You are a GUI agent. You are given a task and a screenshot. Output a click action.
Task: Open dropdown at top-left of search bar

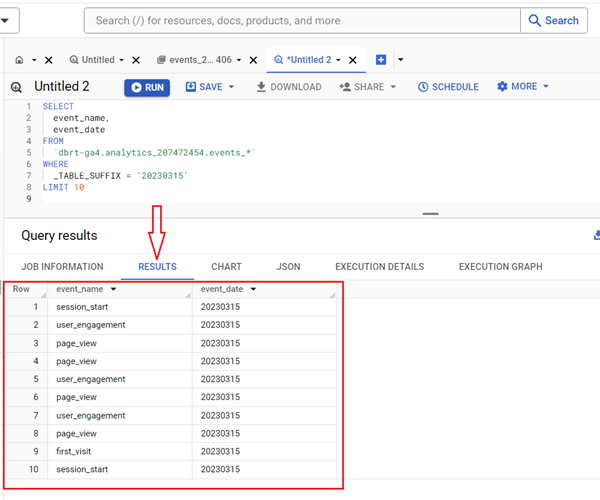(x=5, y=21)
